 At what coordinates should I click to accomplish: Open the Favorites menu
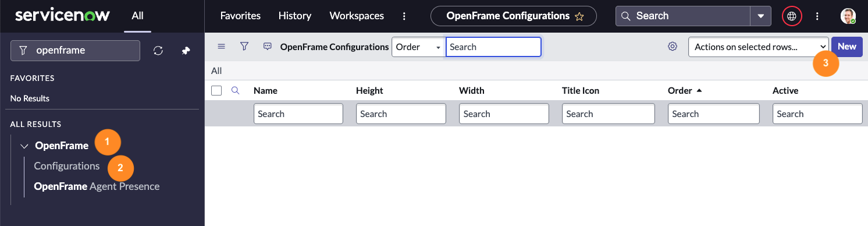(x=240, y=16)
